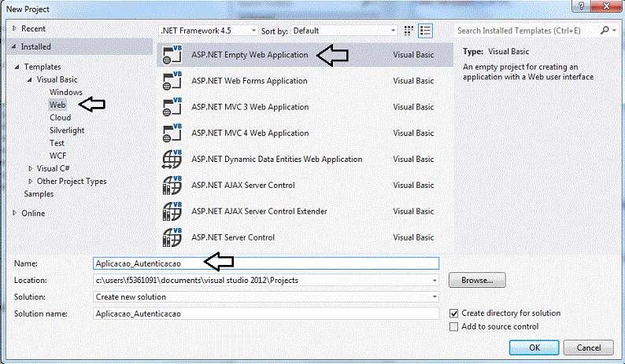
Task: Select 'ASP.NET MVC 3 Web Application' row text
Action: (x=250, y=107)
